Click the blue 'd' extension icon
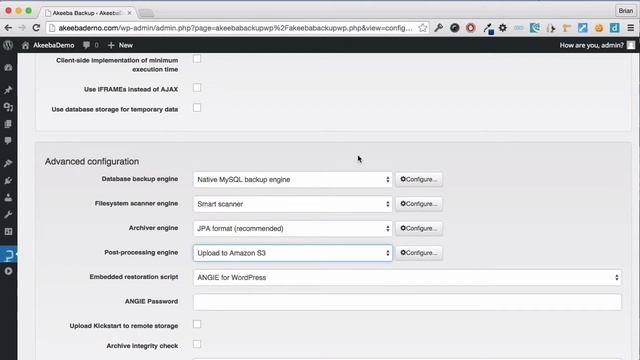640x360 pixels. point(614,28)
